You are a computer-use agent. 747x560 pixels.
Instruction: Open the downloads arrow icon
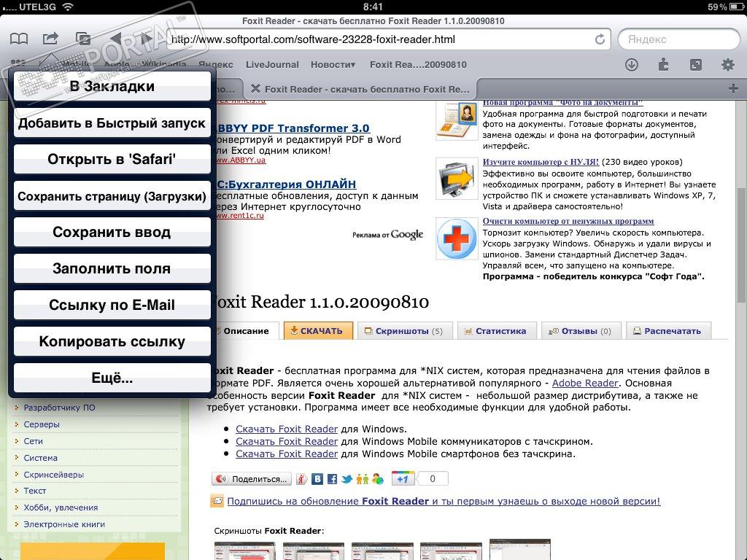(632, 64)
